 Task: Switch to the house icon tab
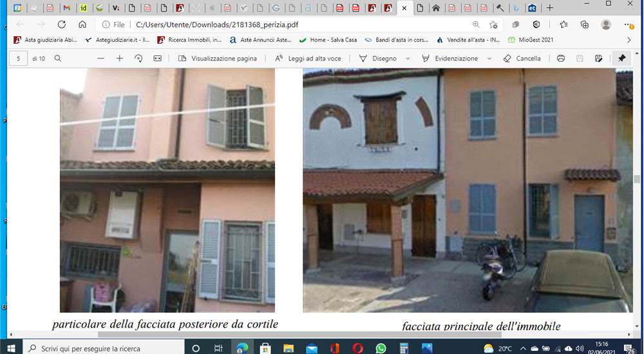pos(436,8)
